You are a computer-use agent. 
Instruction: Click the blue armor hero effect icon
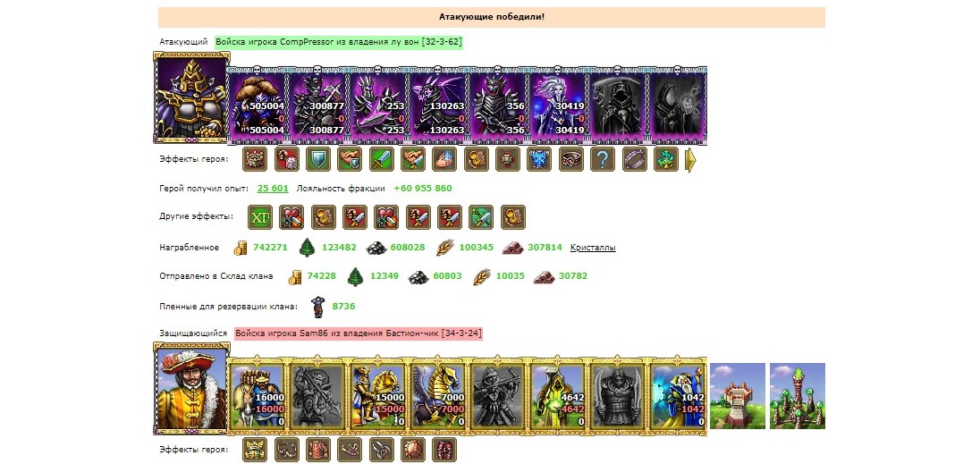pos(539,159)
